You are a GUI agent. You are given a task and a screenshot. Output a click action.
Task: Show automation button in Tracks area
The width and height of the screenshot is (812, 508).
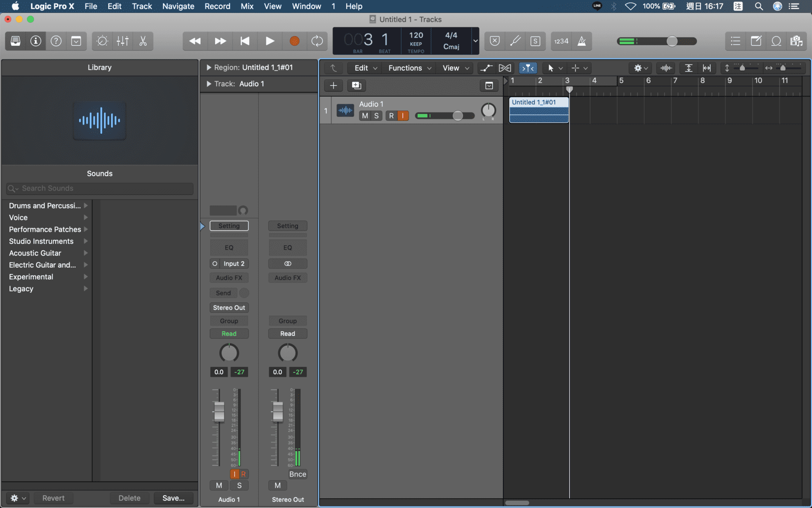point(486,68)
